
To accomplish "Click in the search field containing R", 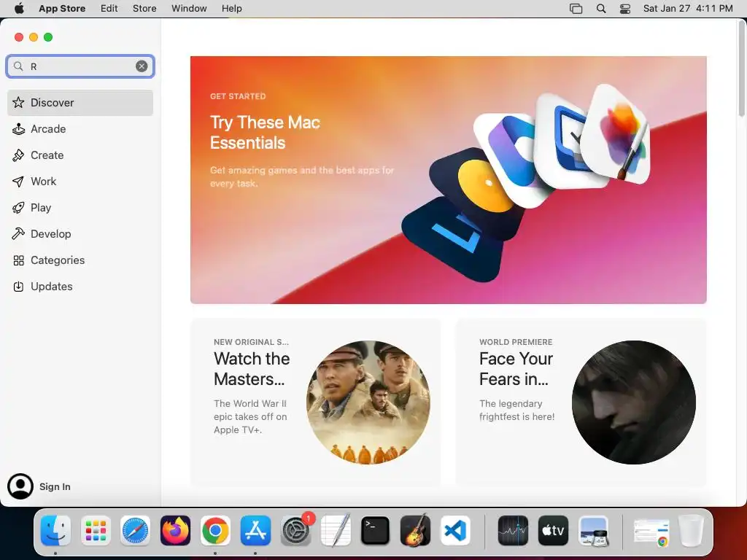I will 80,66.
